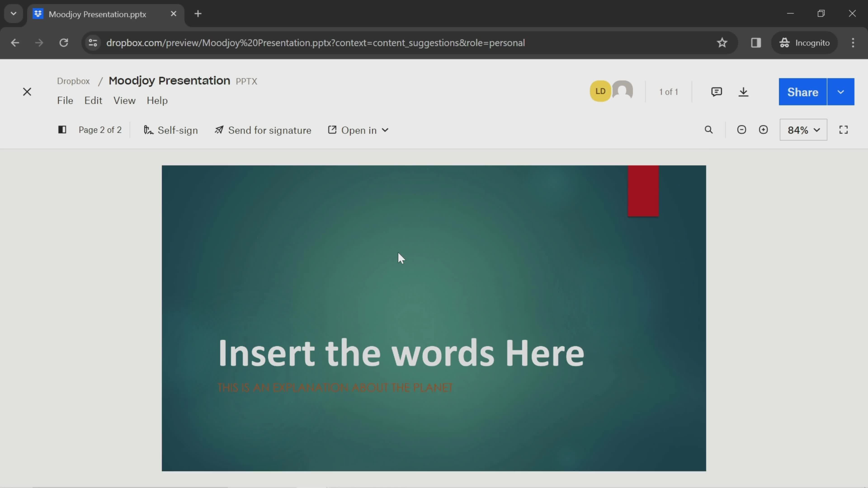The image size is (868, 488).
Task: Click the Self-sign button
Action: [x=170, y=130]
